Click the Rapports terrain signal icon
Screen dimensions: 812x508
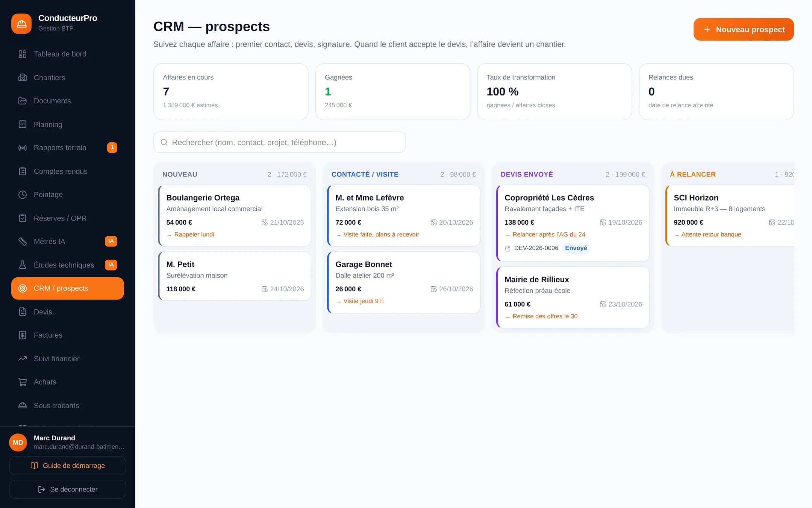(23, 148)
